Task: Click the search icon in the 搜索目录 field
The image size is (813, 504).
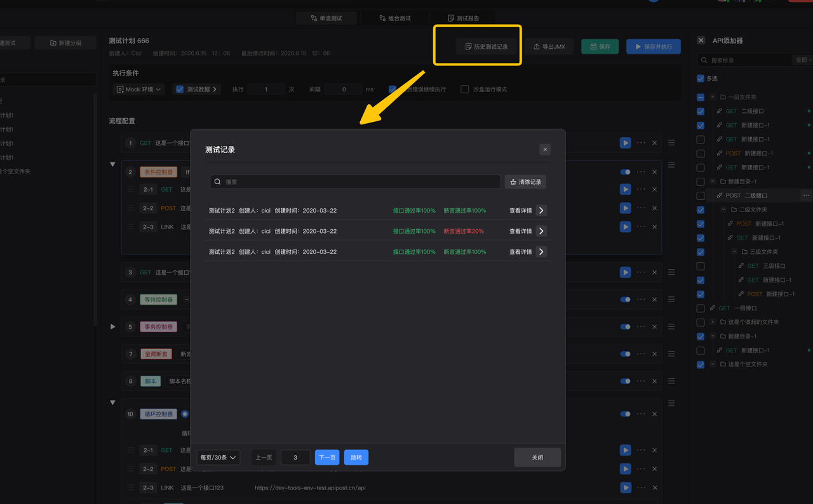Action: (x=704, y=60)
